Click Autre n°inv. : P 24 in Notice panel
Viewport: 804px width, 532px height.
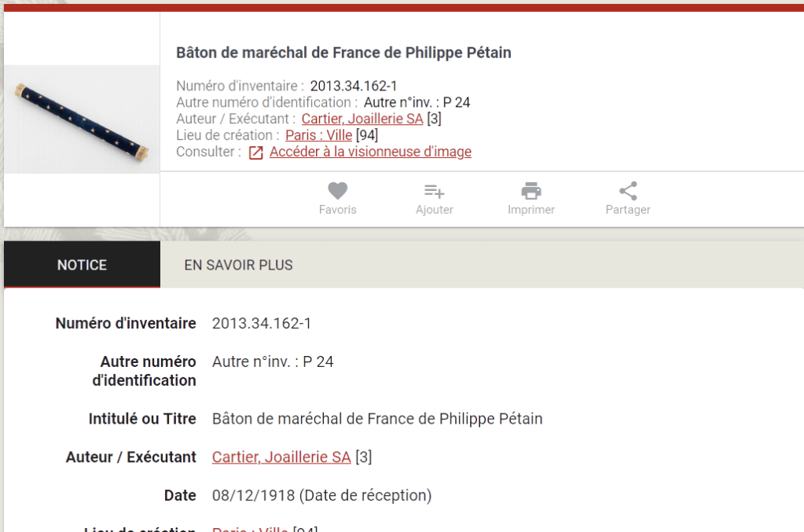pyautogui.click(x=273, y=361)
